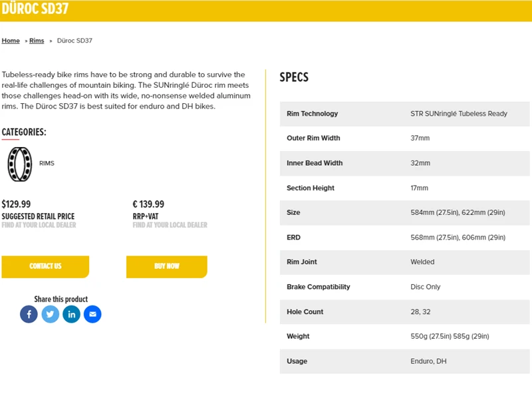
Task: Click the € 139.99 RRP+VAT price
Action: click(x=148, y=204)
